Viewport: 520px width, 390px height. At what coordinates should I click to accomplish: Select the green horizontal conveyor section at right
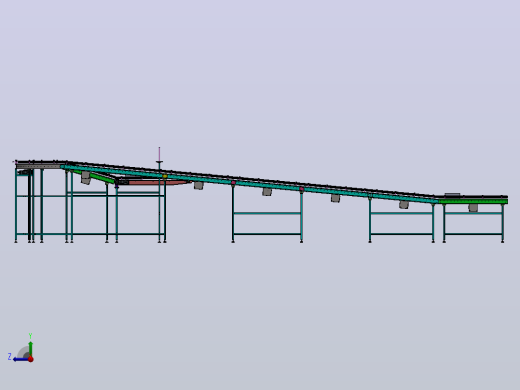[x=473, y=201]
